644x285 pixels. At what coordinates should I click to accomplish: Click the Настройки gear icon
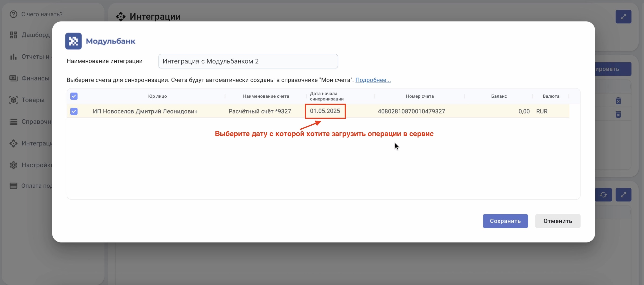14,165
